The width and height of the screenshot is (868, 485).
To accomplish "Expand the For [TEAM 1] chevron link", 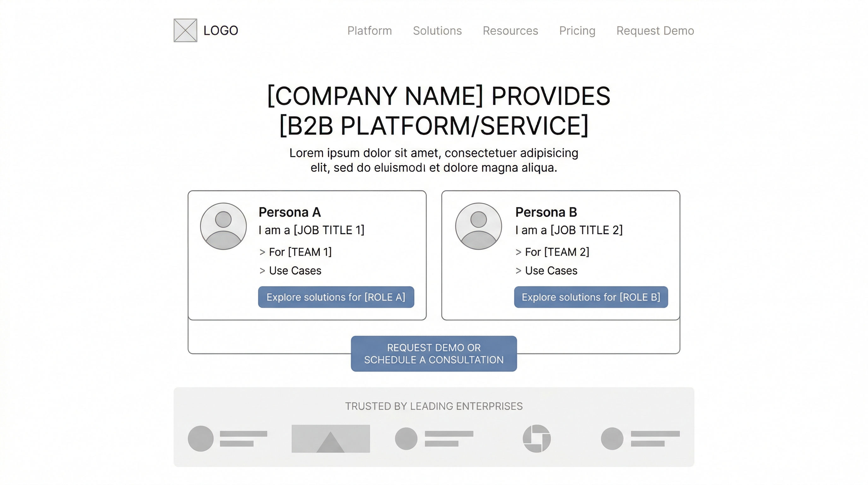I will click(296, 252).
